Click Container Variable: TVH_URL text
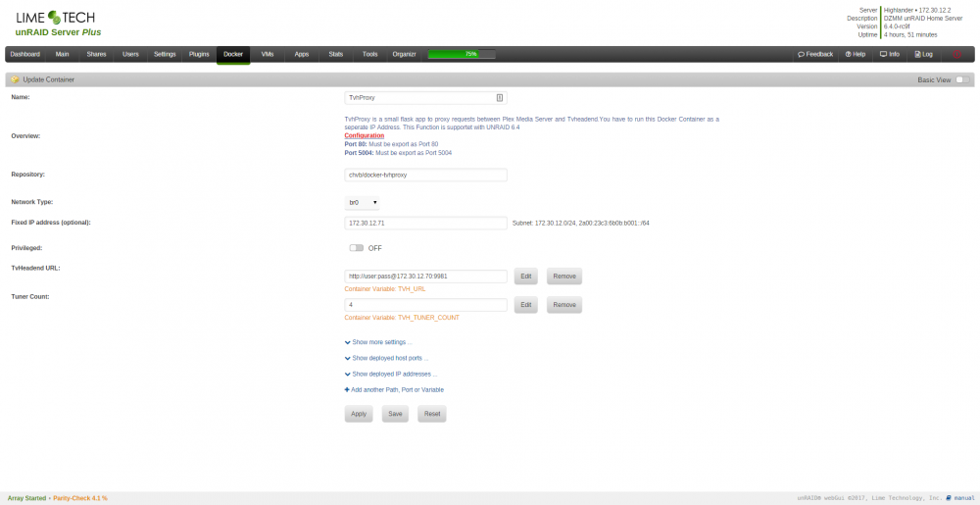980x505 pixels. [385, 289]
